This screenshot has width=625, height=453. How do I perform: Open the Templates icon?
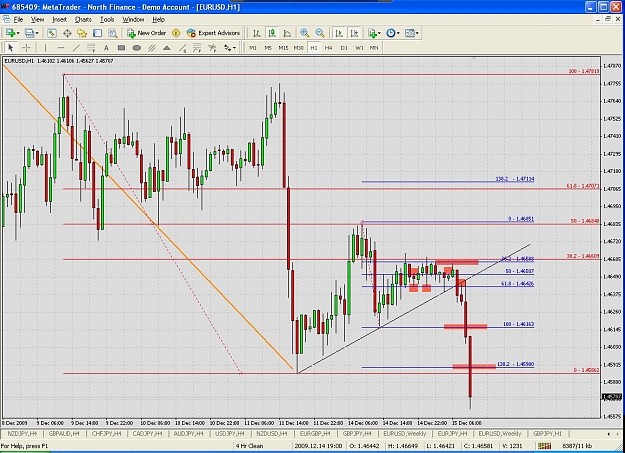tap(410, 33)
